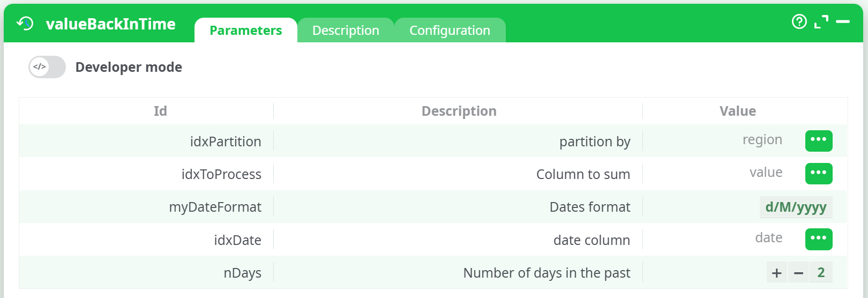Viewport: 868px width, 298px height.
Task: Open column picker for idxDate
Action: click(818, 239)
